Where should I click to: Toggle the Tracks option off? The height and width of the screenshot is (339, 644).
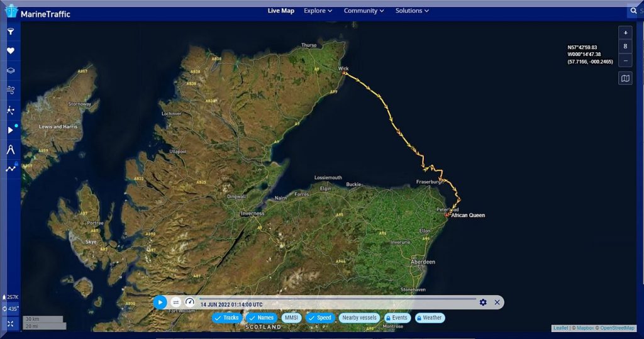(226, 318)
